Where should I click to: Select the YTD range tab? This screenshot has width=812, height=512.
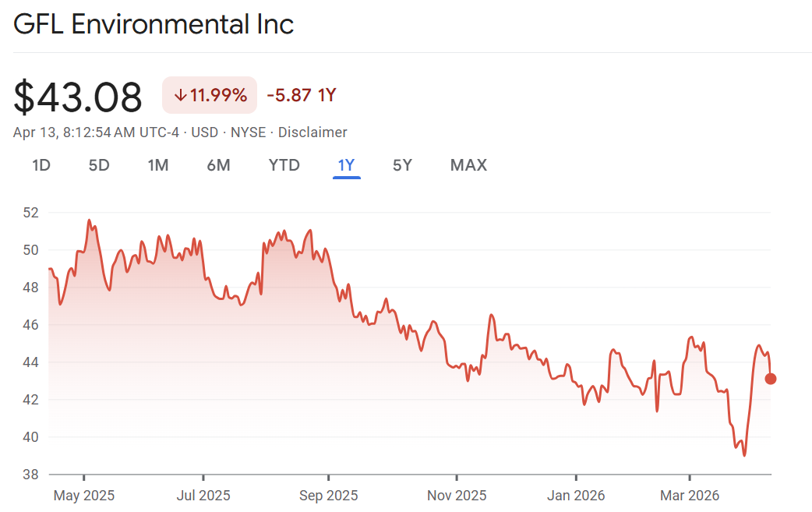284,165
